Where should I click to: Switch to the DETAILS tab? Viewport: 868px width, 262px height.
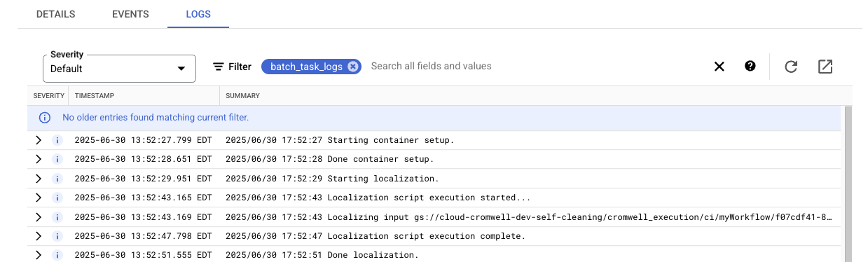(x=55, y=14)
